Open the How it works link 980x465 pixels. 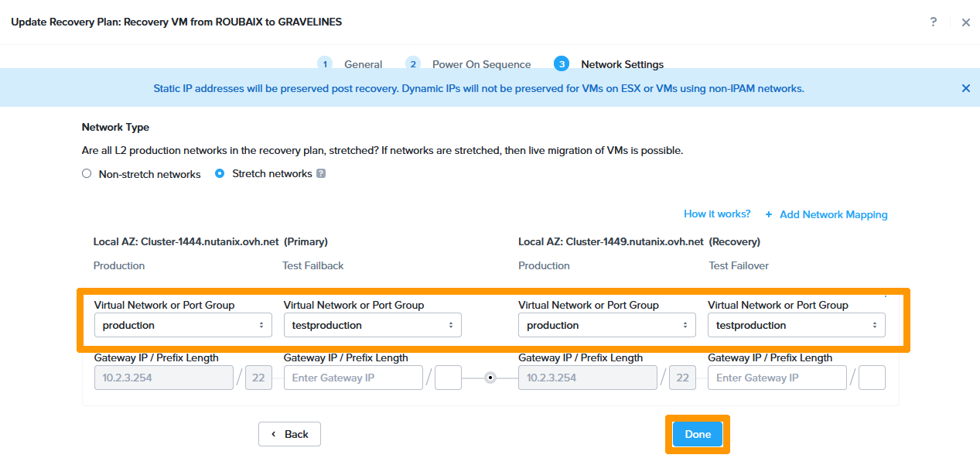[716, 214]
